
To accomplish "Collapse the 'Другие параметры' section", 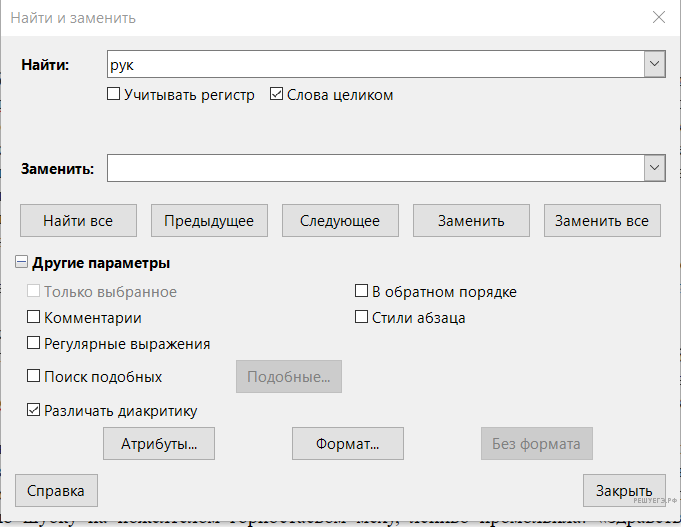I will point(21,264).
